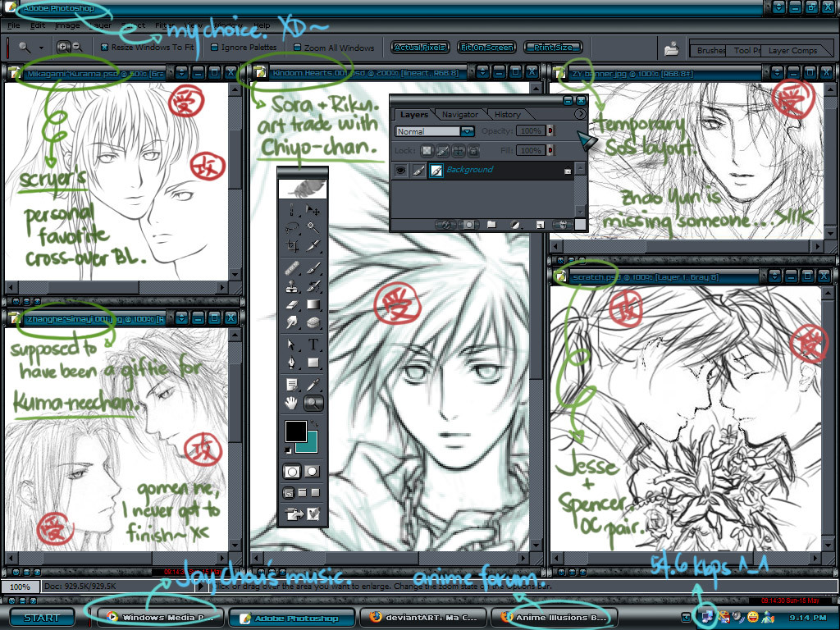Create a new layer in Layers palette

click(x=540, y=225)
